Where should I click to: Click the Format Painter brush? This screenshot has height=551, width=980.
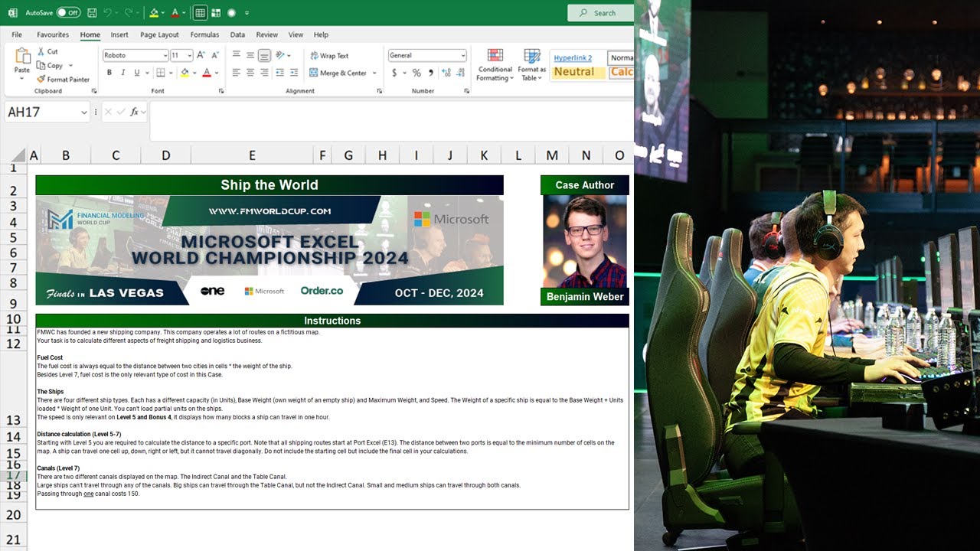(x=41, y=79)
